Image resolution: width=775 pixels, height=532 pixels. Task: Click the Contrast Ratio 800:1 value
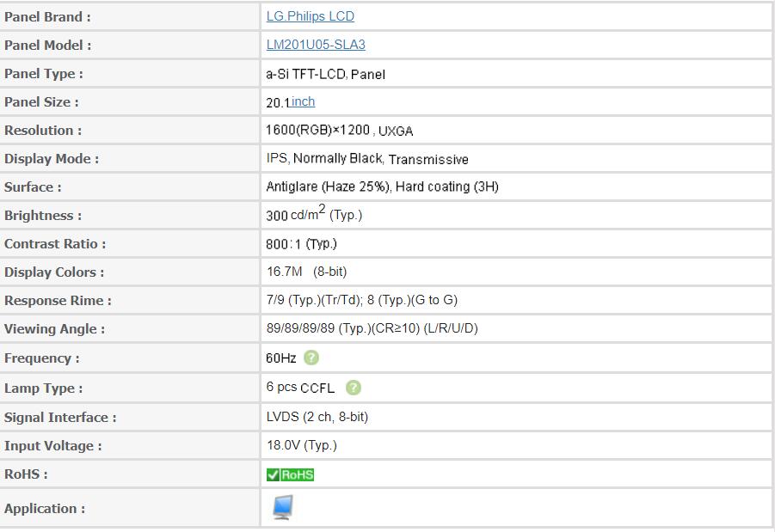click(301, 244)
